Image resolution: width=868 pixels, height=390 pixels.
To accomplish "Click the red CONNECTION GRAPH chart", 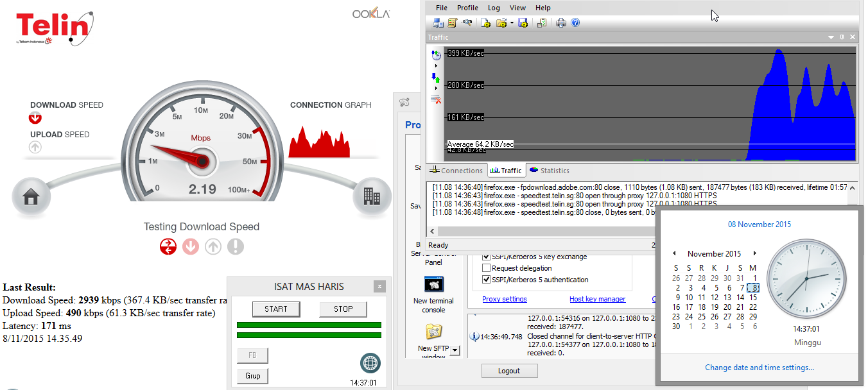I will [x=319, y=142].
